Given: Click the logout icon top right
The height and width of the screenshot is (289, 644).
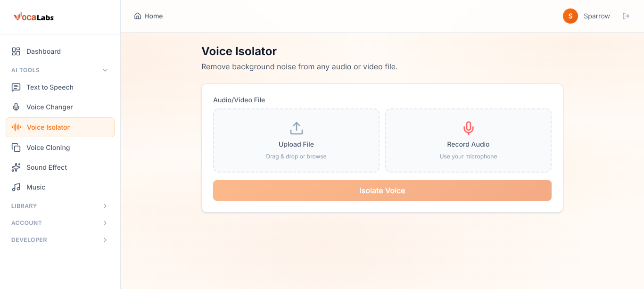Looking at the screenshot, I should tap(626, 16).
